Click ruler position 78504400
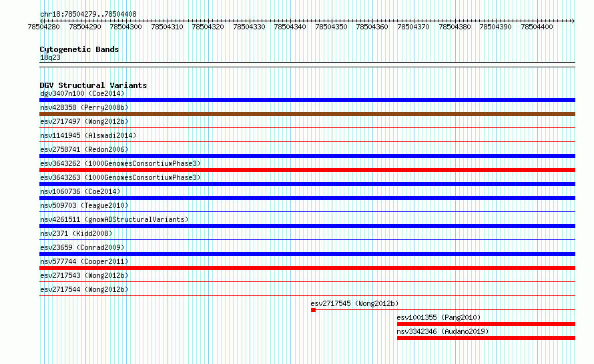Viewport: 594px width, 364px height. (x=537, y=27)
